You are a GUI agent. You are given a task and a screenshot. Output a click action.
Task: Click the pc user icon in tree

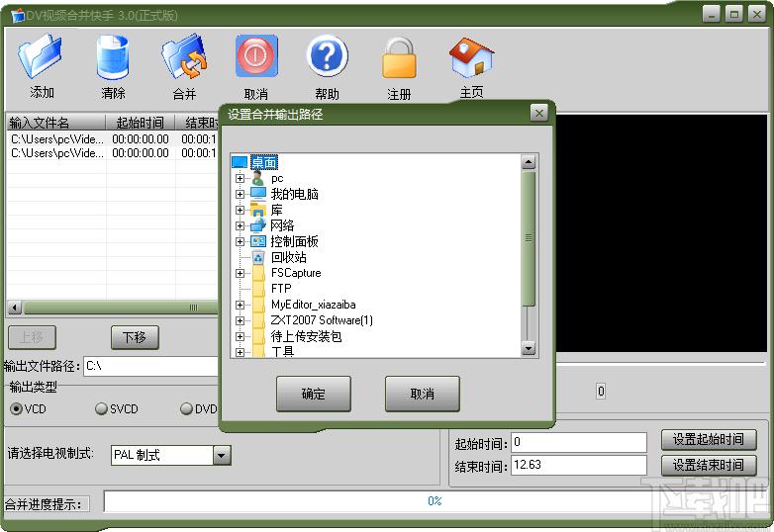click(258, 178)
